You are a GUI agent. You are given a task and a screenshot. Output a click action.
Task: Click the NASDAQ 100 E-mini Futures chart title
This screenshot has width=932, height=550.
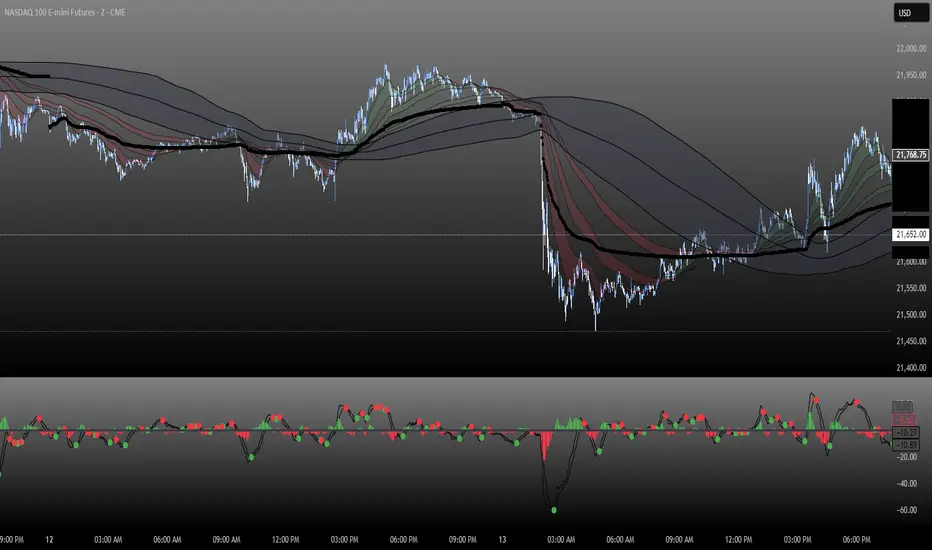(x=65, y=12)
